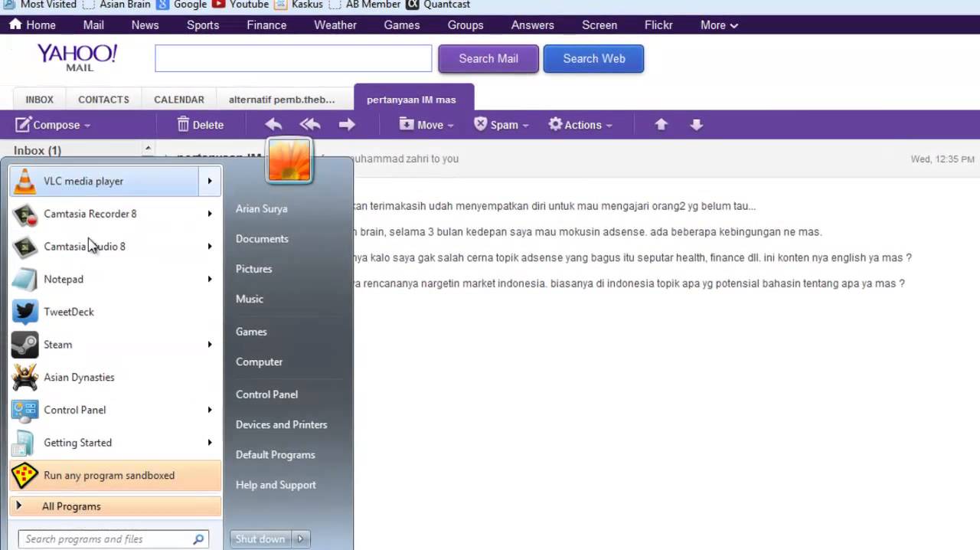
Task: Select the pertanyaan IM mas tab
Action: click(413, 99)
